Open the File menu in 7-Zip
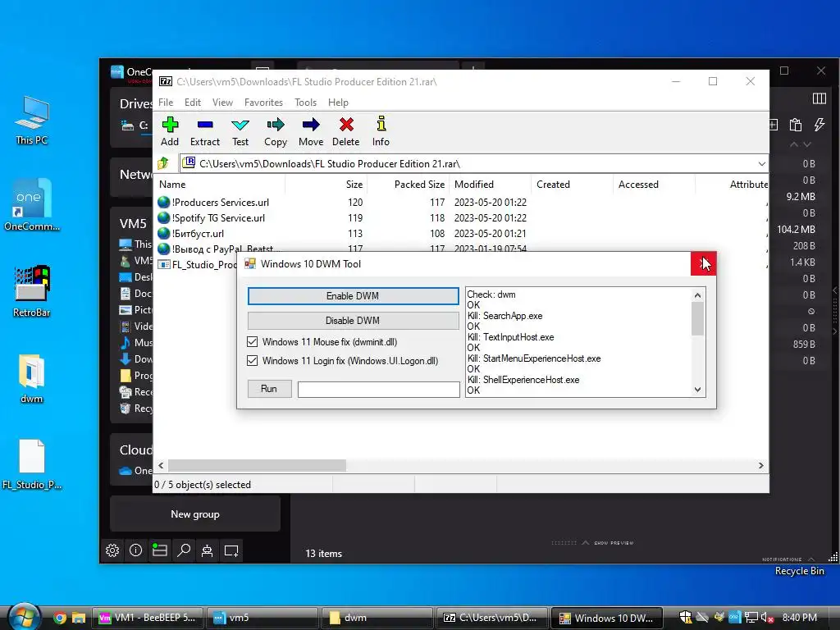Viewport: 840px width, 630px height. click(x=166, y=103)
